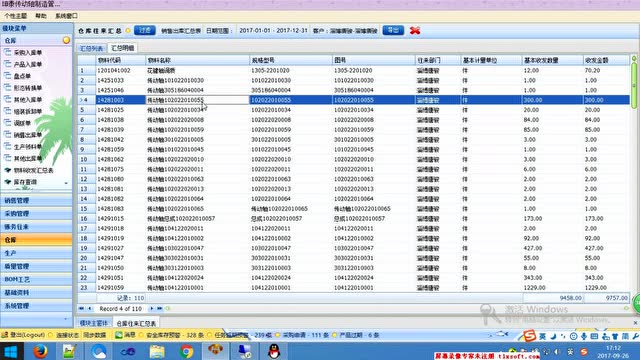Open 物料收发汇总表 report icon

click(x=7, y=170)
